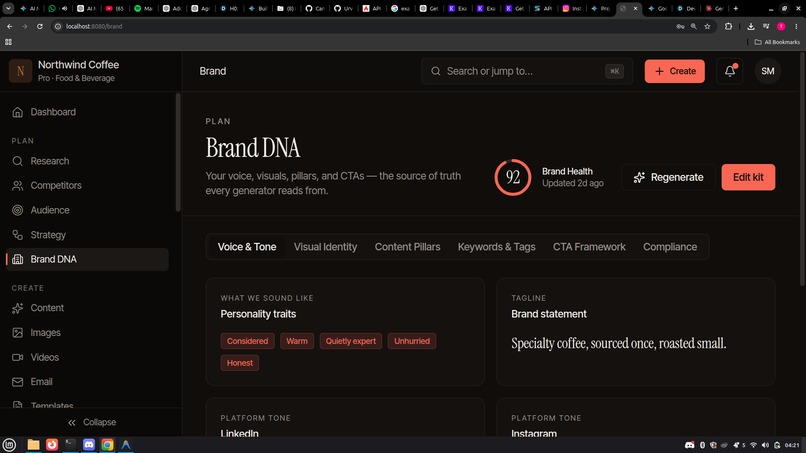The height and width of the screenshot is (453, 806).
Task: Reload the page in the browser
Action: pos(40,26)
